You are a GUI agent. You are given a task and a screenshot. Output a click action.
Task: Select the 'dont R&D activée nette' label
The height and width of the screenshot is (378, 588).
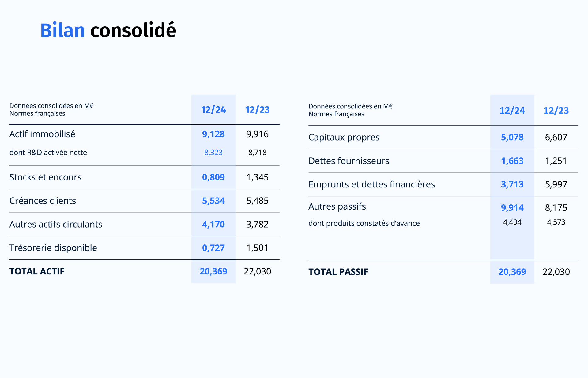coord(48,153)
